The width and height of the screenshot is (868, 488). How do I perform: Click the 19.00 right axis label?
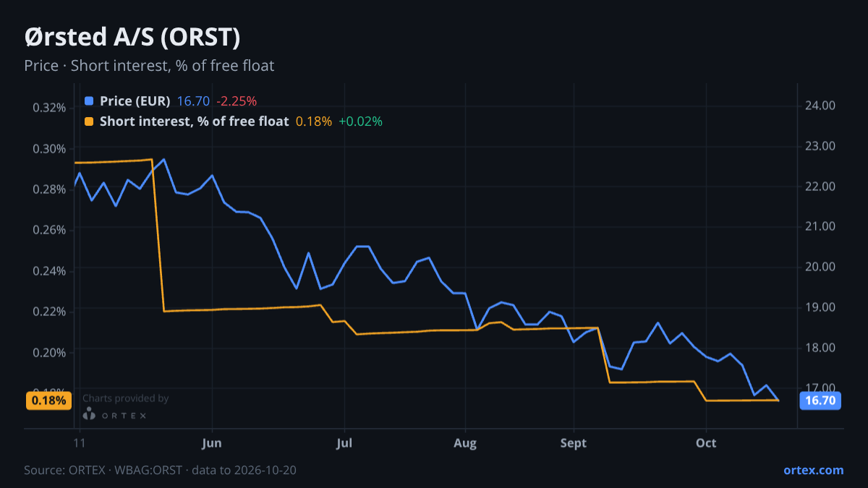820,307
